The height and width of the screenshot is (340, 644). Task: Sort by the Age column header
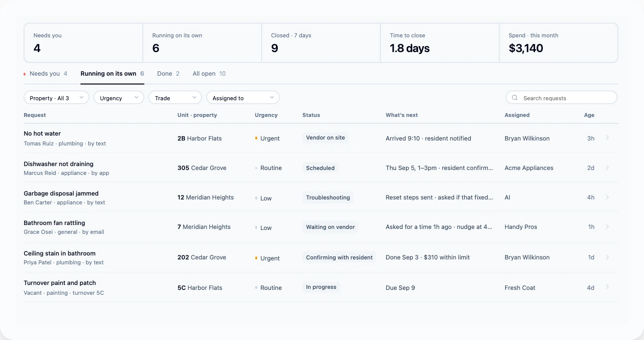[x=589, y=115]
